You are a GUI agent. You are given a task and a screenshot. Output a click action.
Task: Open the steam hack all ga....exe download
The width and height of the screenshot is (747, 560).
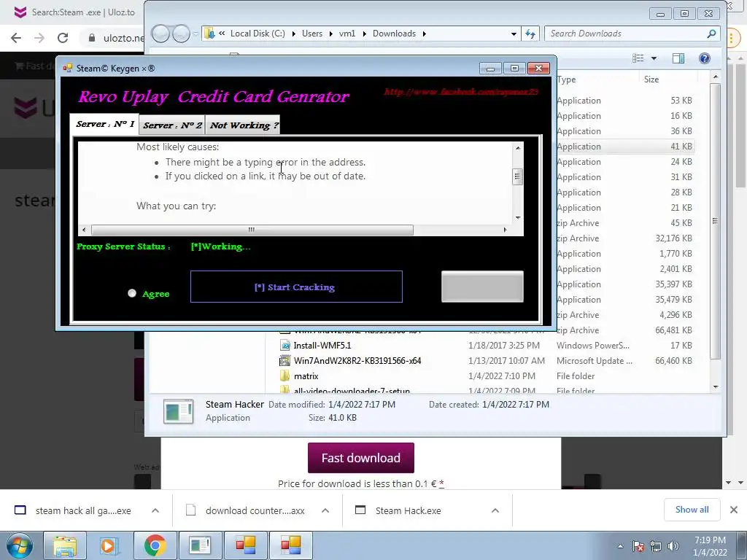click(x=83, y=510)
